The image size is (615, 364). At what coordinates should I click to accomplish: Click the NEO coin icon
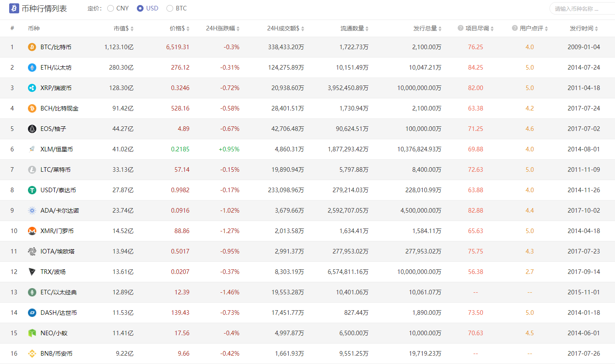point(32,333)
